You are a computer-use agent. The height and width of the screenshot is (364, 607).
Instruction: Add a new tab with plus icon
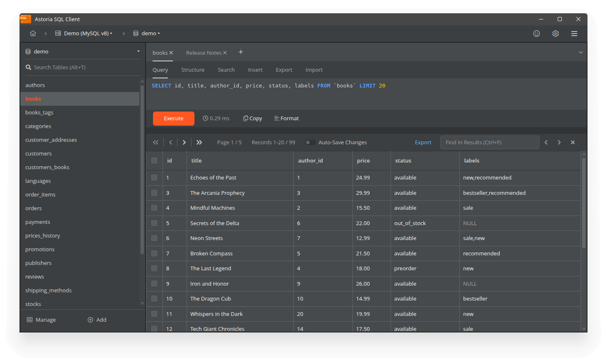point(240,52)
